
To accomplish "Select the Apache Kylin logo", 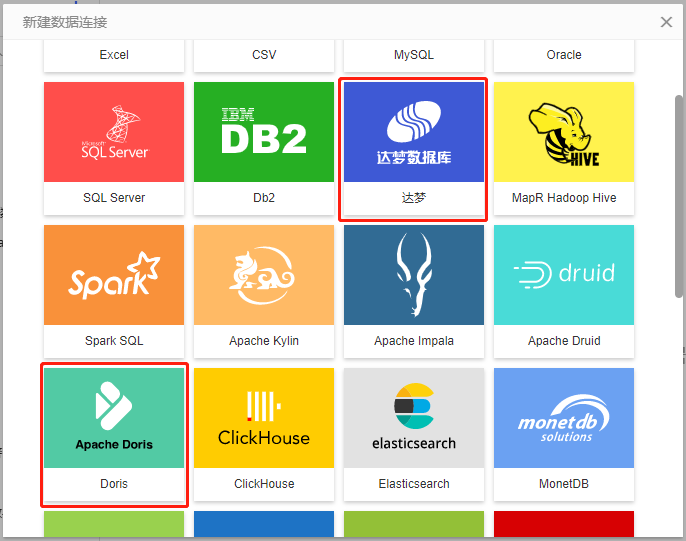I will [x=264, y=275].
